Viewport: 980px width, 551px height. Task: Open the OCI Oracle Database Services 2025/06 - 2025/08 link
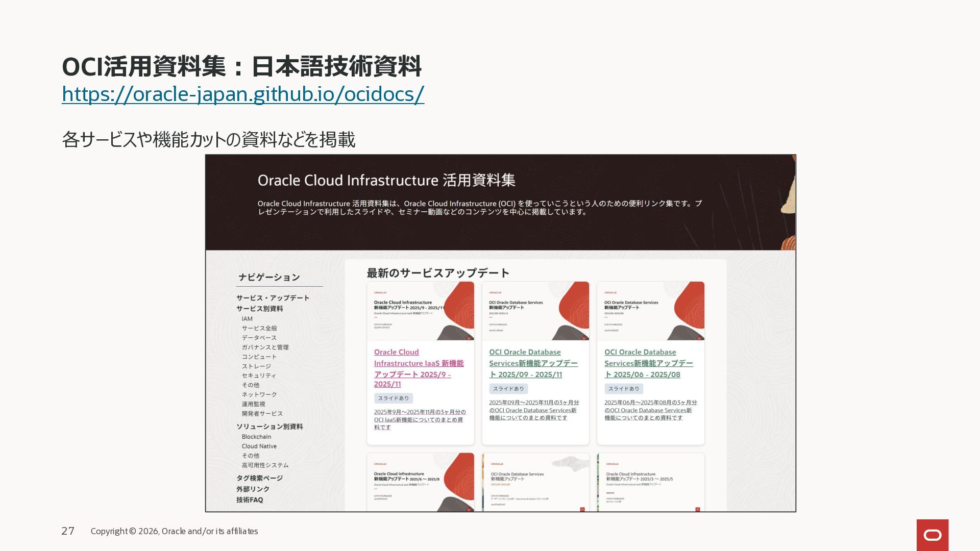[648, 363]
